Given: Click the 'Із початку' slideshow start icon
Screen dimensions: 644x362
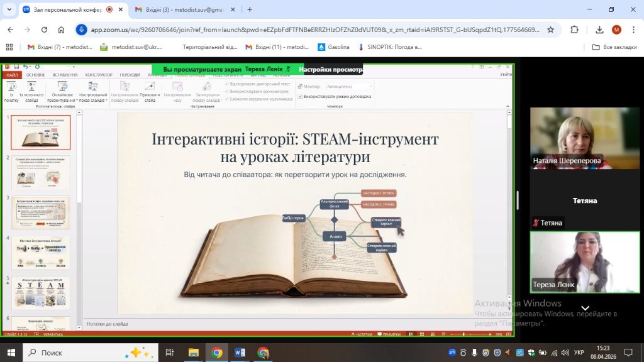Looking at the screenshot, I should [11, 88].
